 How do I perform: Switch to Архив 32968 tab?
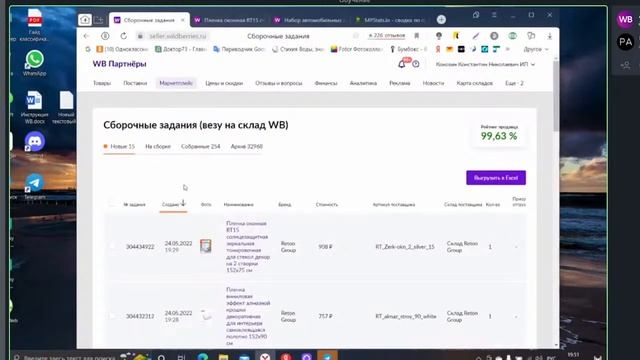[247, 146]
